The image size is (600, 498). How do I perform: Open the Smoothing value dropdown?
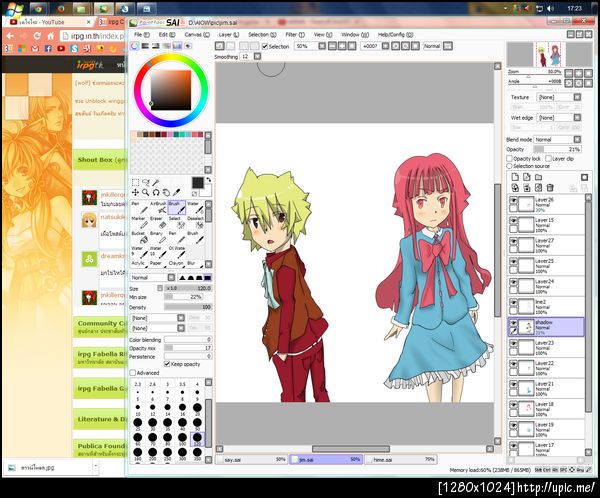tap(258, 56)
